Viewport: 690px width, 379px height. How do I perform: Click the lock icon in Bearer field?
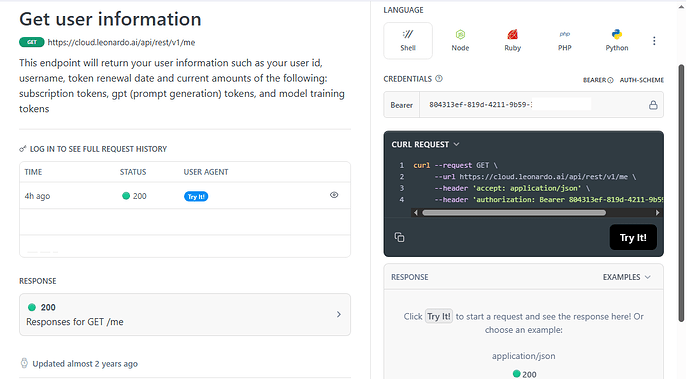(653, 105)
